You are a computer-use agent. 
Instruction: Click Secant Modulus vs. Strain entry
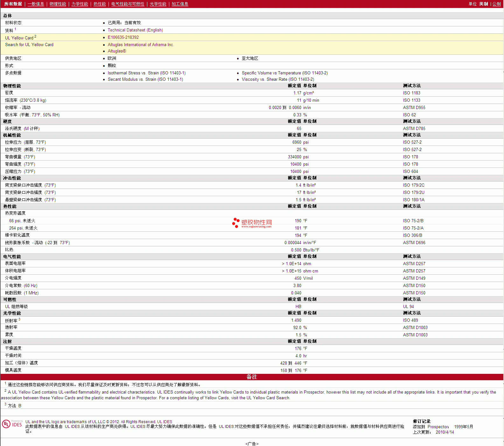(145, 79)
